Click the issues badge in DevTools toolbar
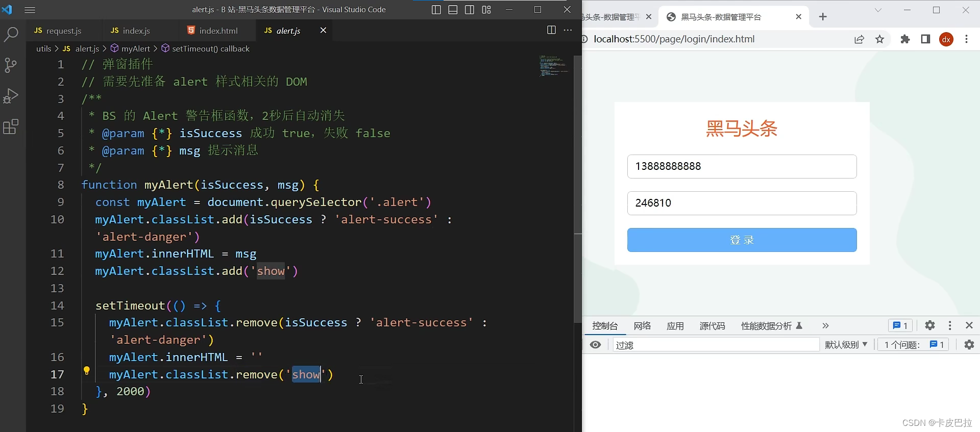This screenshot has height=432, width=980. point(900,326)
